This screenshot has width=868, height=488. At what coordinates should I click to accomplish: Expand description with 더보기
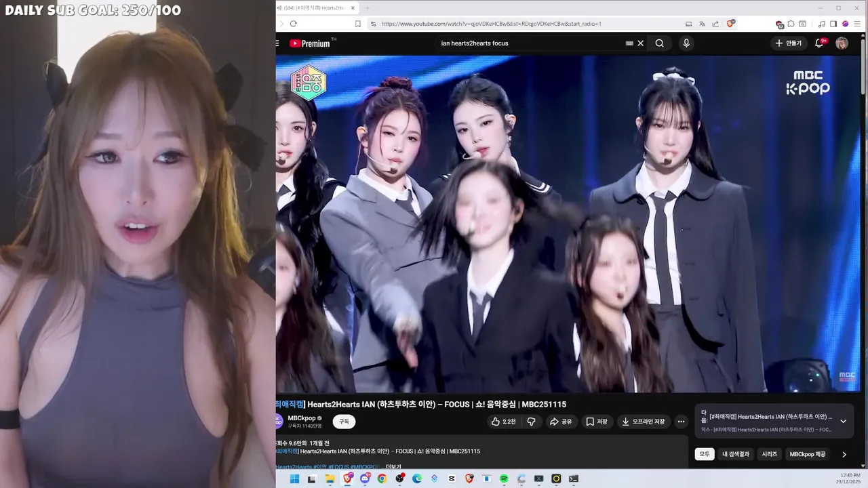click(393, 467)
